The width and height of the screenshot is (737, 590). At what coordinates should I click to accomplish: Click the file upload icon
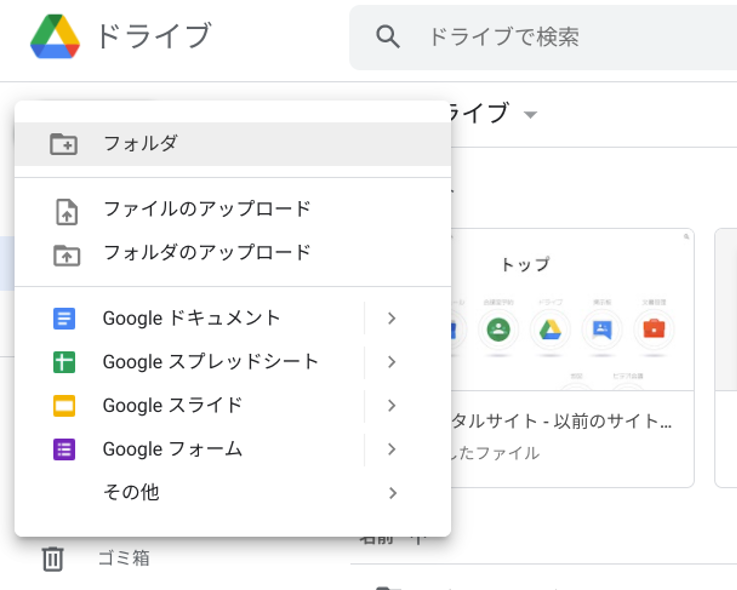click(x=67, y=212)
